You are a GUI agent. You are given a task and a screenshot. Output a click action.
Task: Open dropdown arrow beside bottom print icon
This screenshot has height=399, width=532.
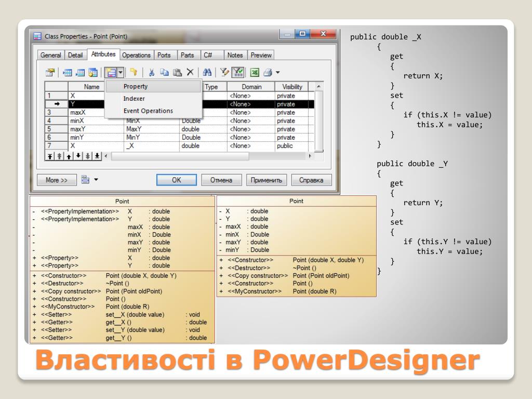pos(96,180)
